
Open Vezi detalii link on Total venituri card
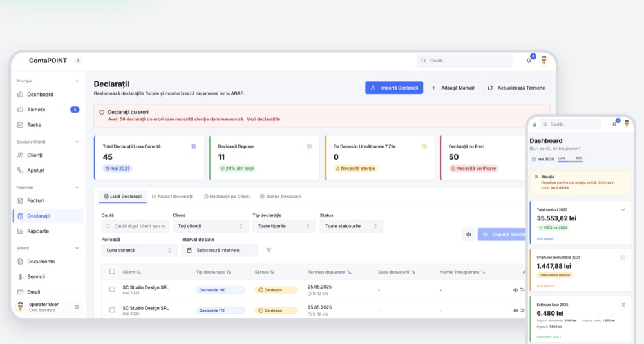(545, 239)
